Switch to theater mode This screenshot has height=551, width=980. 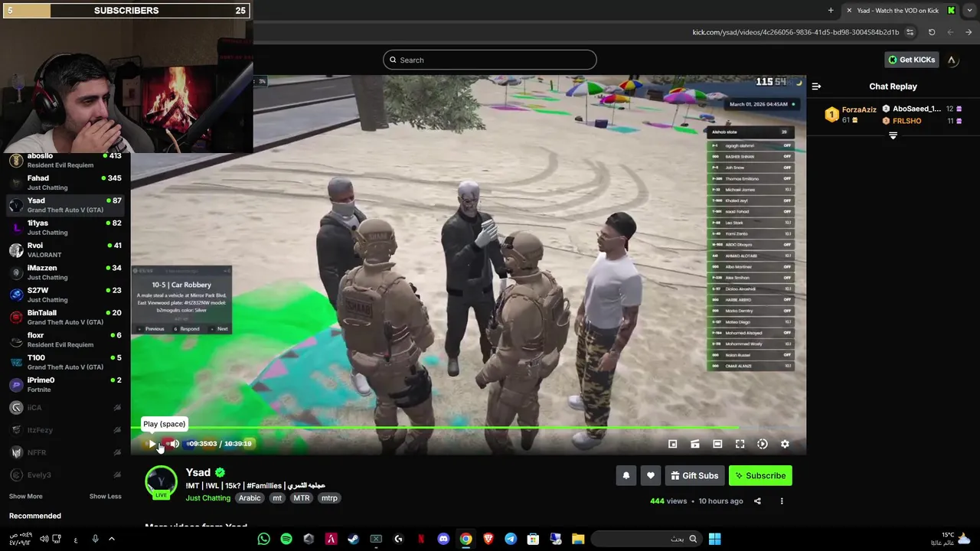pos(717,444)
